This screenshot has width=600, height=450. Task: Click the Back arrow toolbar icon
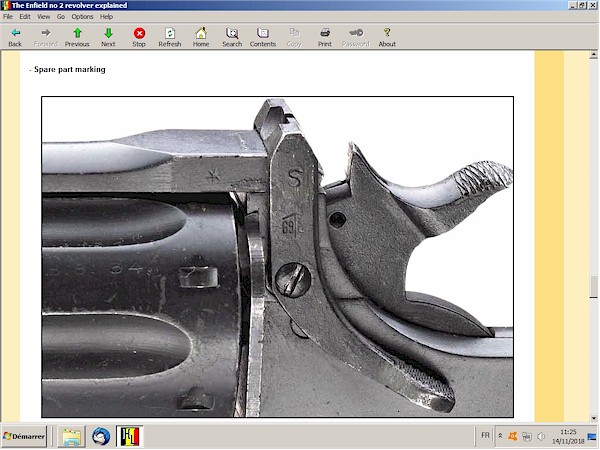[15, 33]
